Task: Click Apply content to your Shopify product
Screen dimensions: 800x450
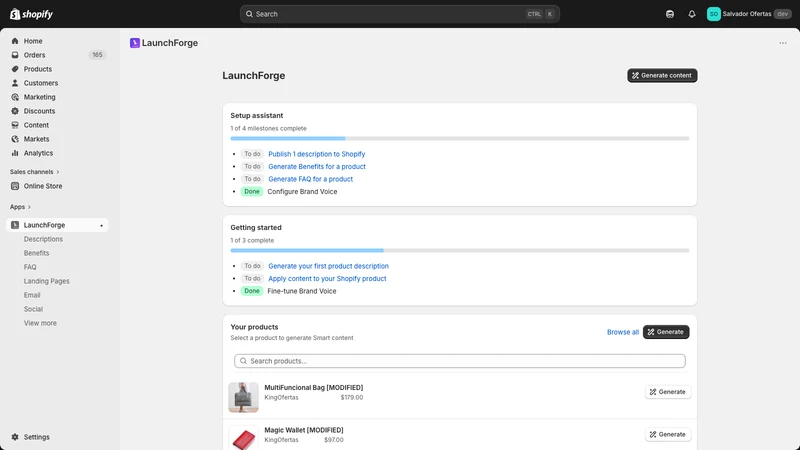Action: [x=327, y=279]
